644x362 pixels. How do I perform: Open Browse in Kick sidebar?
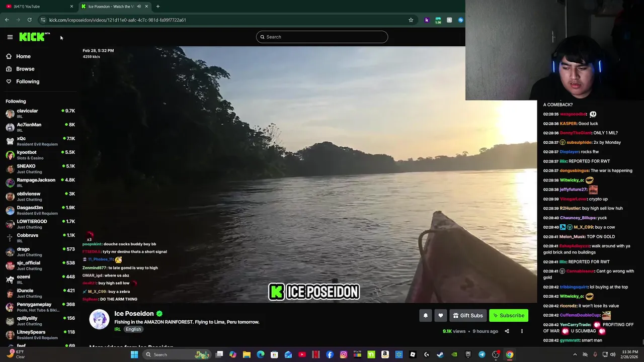(x=25, y=69)
